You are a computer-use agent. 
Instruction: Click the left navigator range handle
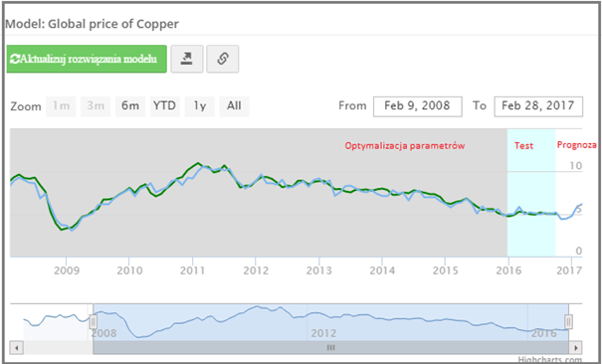93,321
